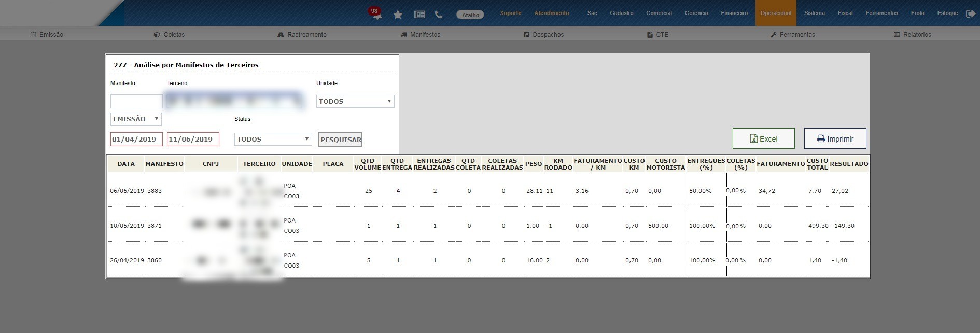Export results with the Excel button
This screenshot has height=333, width=980.
[x=764, y=138]
